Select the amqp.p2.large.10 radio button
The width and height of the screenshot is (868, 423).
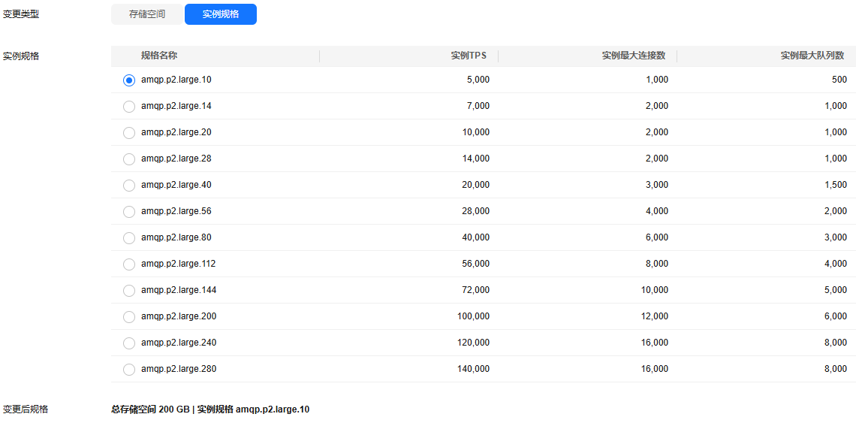(129, 80)
